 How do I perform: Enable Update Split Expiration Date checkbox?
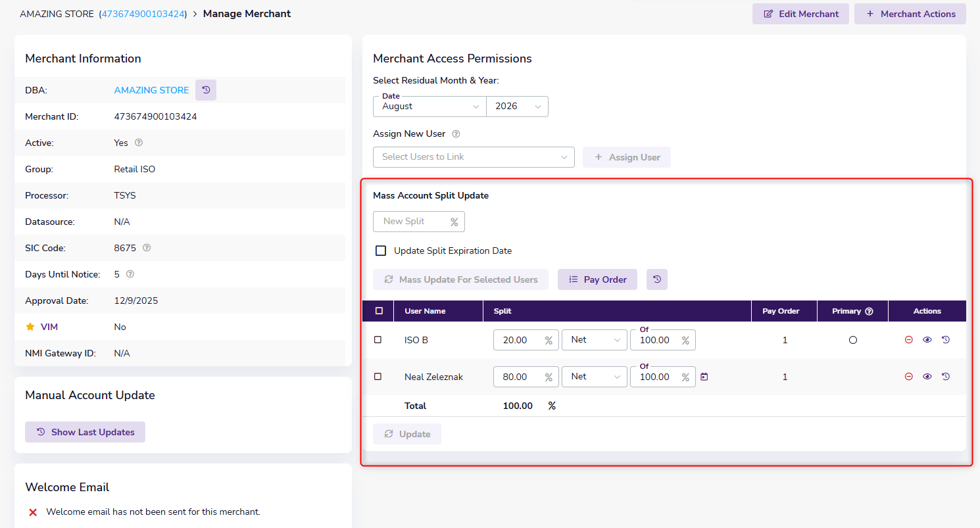[380, 251]
